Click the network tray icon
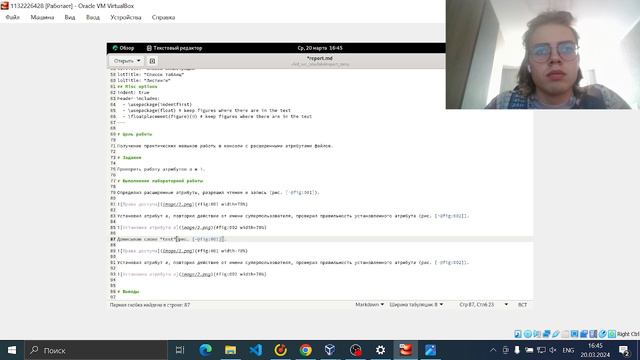 [541, 350]
